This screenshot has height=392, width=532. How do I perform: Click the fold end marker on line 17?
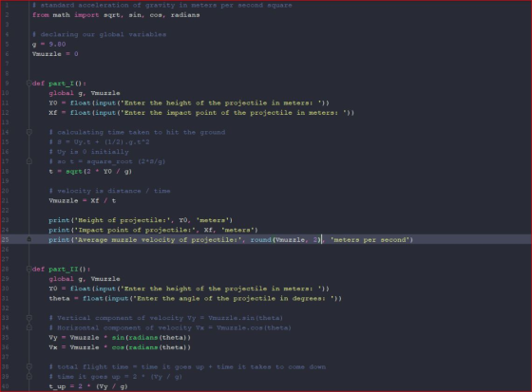(29, 161)
